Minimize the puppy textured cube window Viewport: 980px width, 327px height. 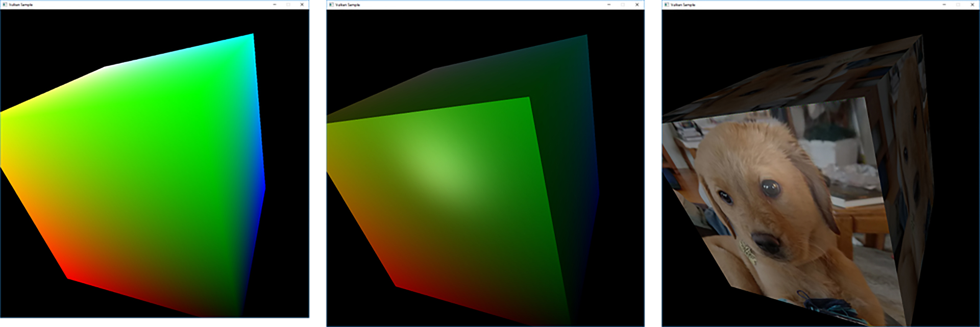tap(944, 5)
